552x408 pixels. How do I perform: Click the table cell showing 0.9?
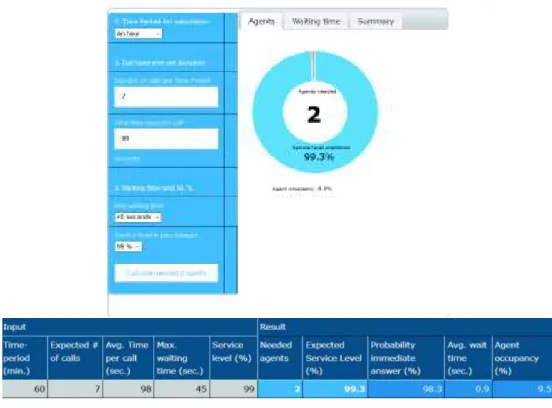[x=468, y=389]
